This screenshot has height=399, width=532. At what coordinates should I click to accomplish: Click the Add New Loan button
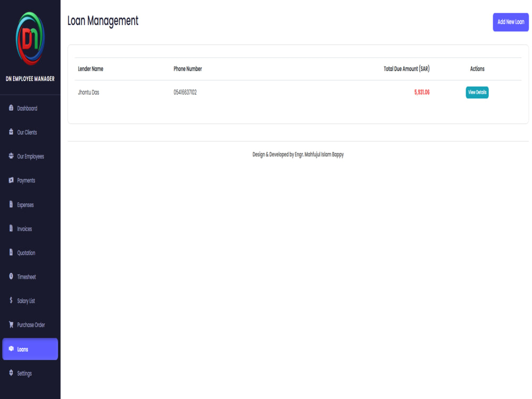(x=511, y=22)
